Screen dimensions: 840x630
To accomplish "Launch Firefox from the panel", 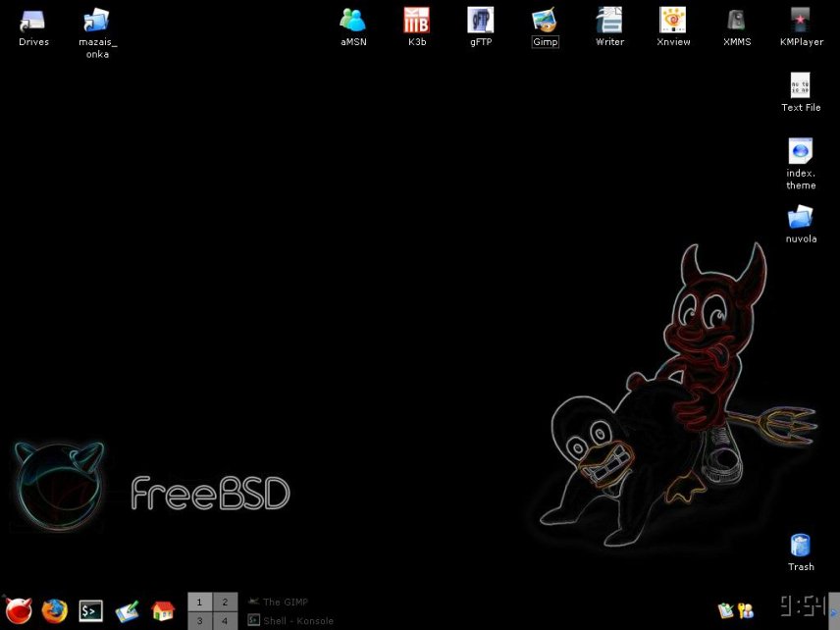I will coord(55,610).
